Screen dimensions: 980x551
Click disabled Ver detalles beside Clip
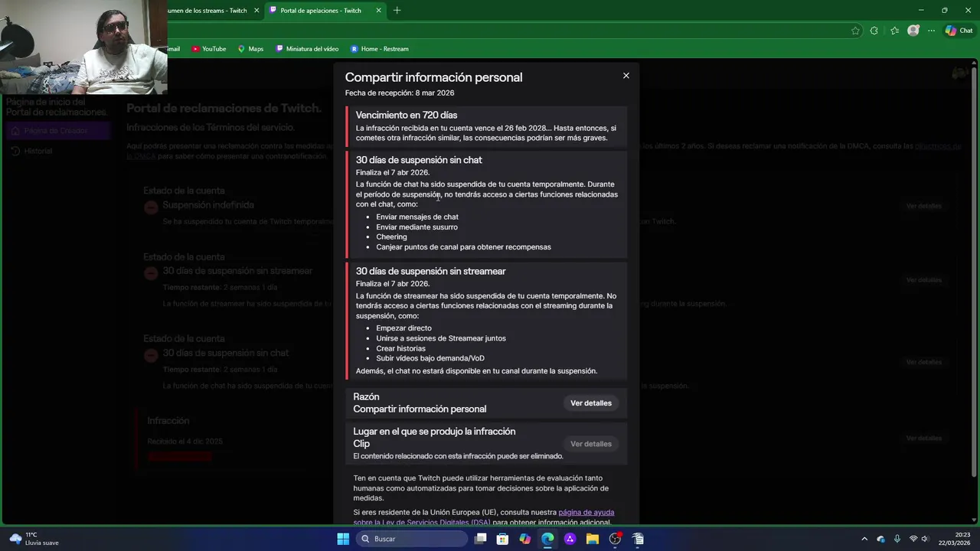pyautogui.click(x=591, y=444)
